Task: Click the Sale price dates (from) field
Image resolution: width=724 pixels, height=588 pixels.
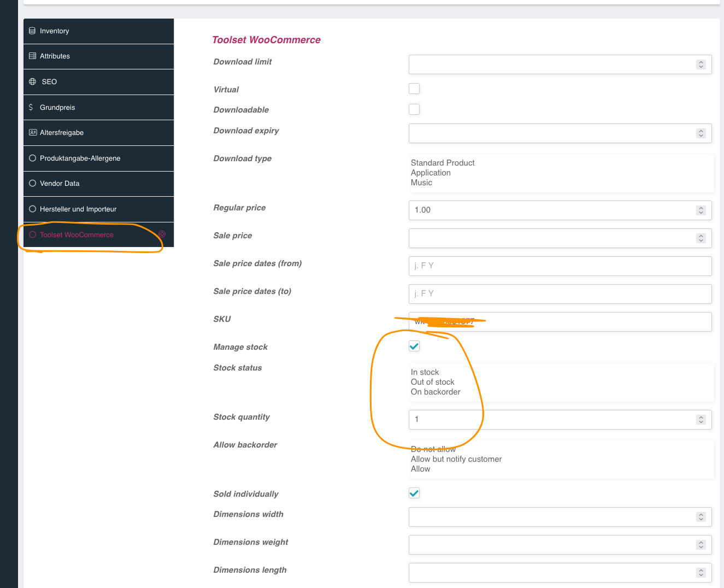Action: point(560,266)
